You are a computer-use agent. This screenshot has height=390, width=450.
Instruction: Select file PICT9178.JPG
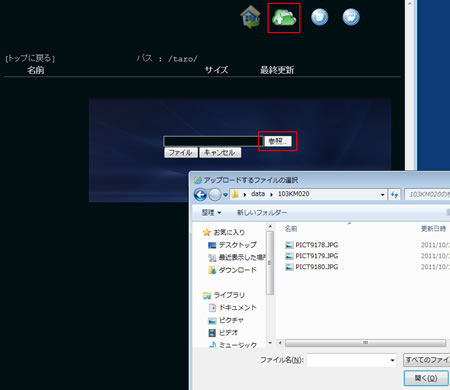(x=317, y=245)
